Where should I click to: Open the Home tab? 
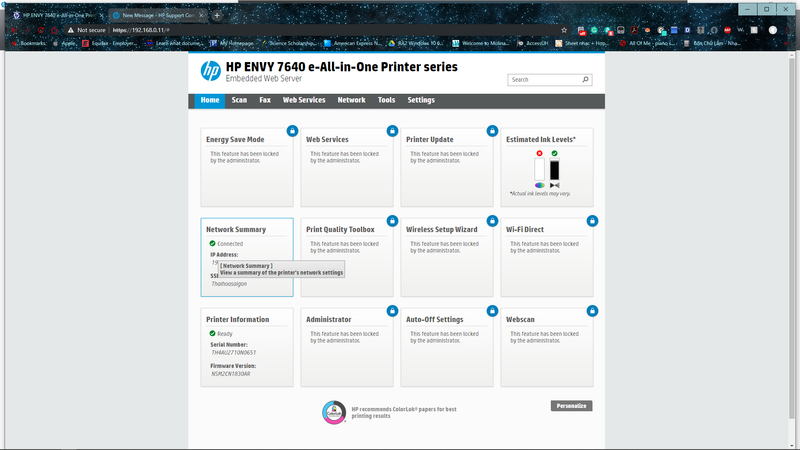click(210, 100)
